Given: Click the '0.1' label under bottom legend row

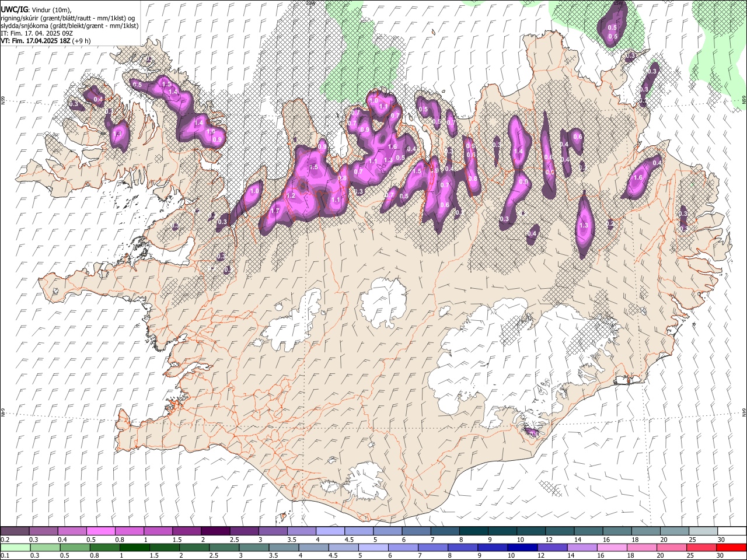Looking at the screenshot, I should (x=5, y=555).
